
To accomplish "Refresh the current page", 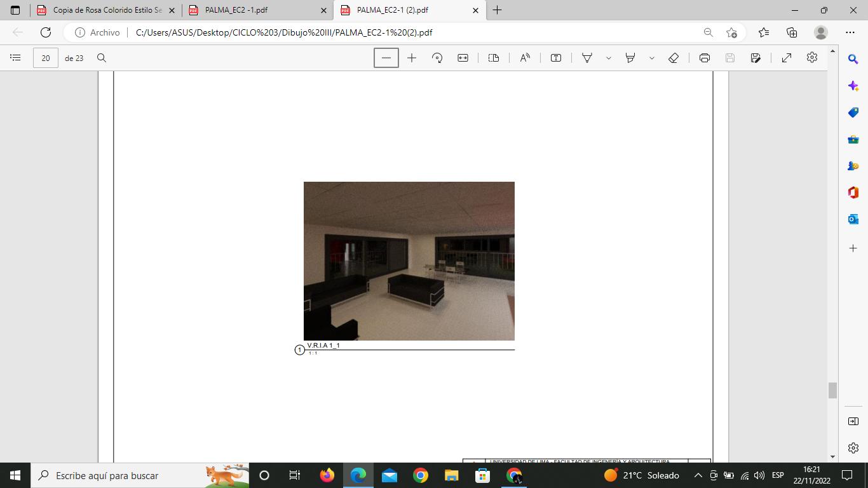I will 45,32.
